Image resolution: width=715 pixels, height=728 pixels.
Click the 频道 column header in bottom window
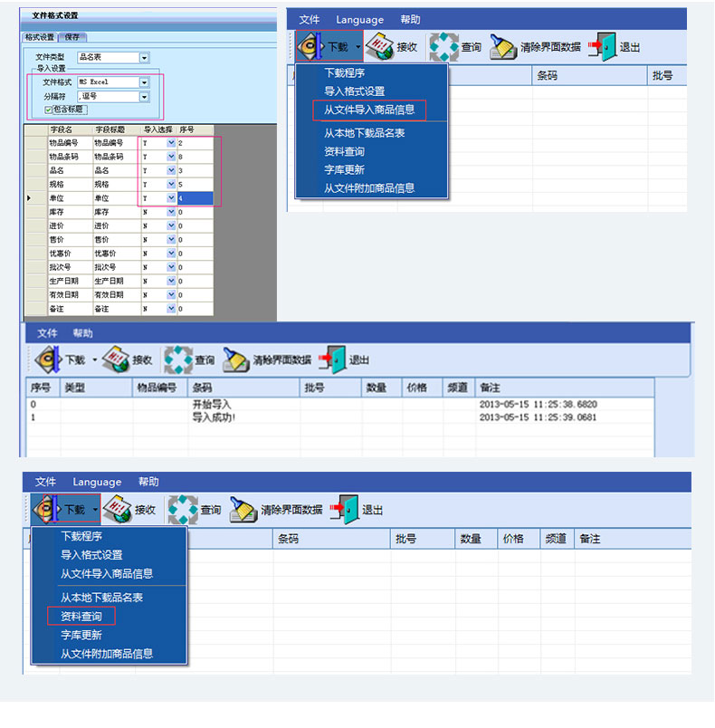[x=556, y=539]
